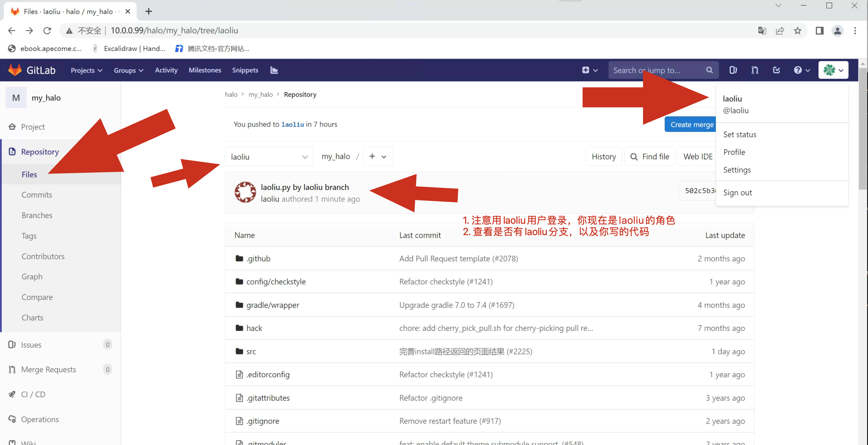868x445 pixels.
Task: Select Sign out from user menu
Action: [737, 193]
